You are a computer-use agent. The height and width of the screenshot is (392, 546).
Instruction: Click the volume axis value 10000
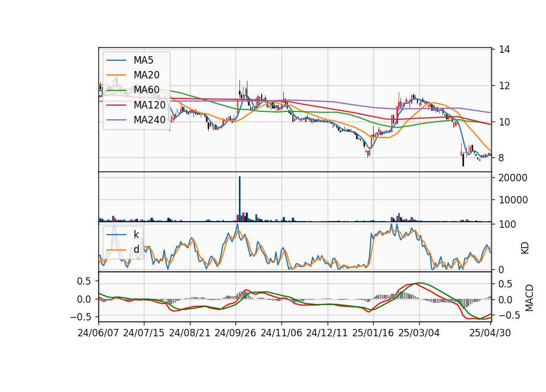click(513, 200)
